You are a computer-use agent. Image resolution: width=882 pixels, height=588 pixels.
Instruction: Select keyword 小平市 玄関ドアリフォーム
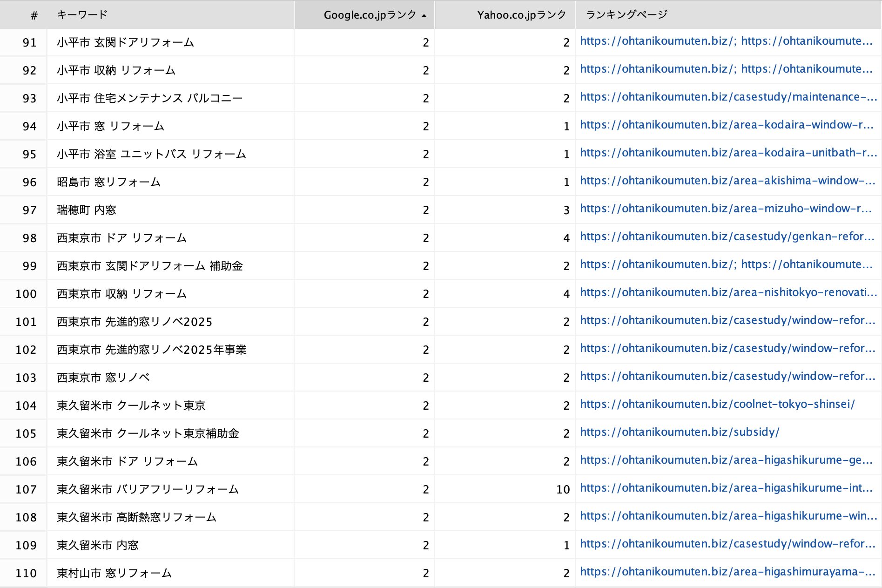(125, 43)
